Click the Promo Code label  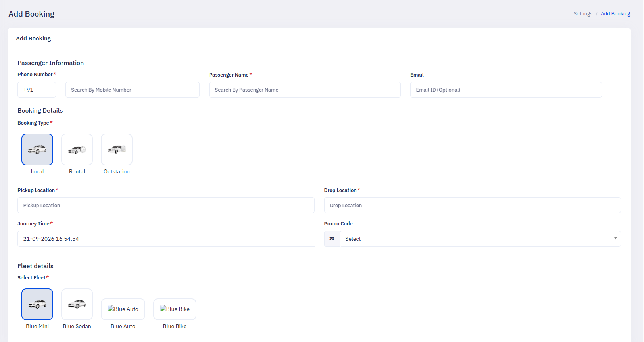[338, 224]
